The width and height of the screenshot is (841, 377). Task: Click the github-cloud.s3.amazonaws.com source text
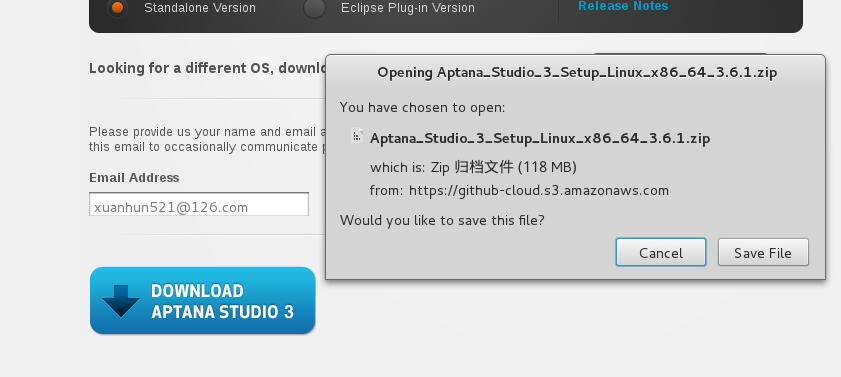[x=538, y=190]
